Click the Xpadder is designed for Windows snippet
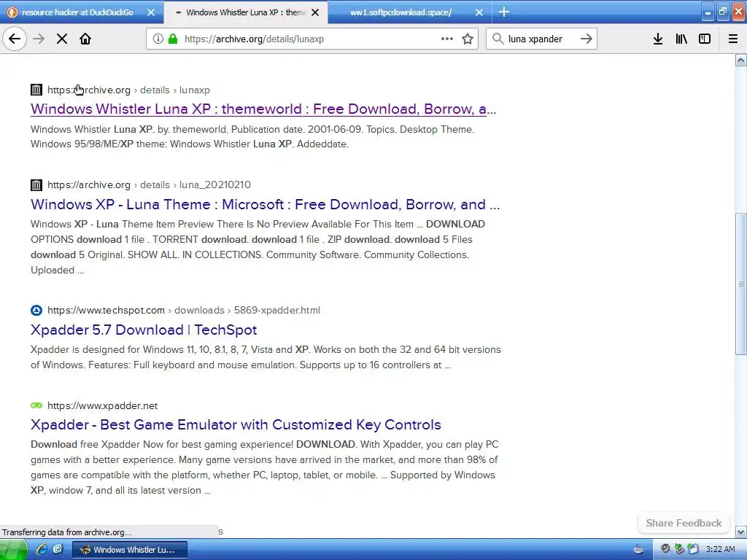Viewport: 747px width, 560px height. tap(266, 357)
